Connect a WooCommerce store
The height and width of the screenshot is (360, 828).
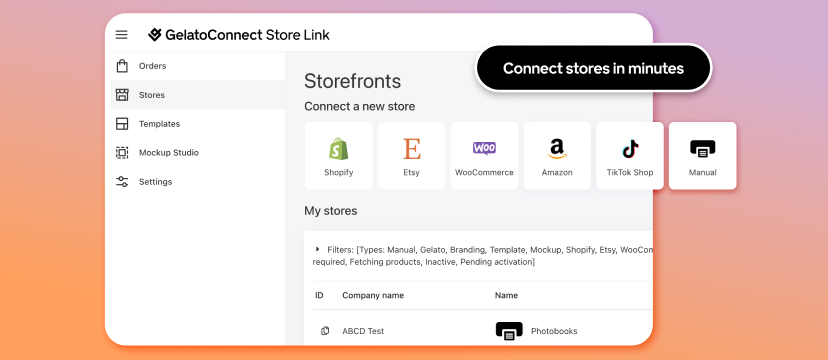click(x=484, y=156)
